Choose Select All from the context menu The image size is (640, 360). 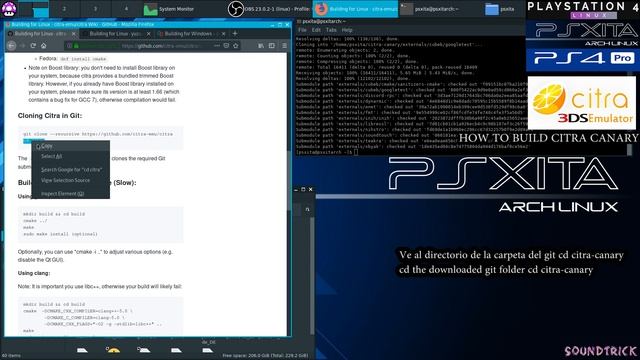point(71,156)
